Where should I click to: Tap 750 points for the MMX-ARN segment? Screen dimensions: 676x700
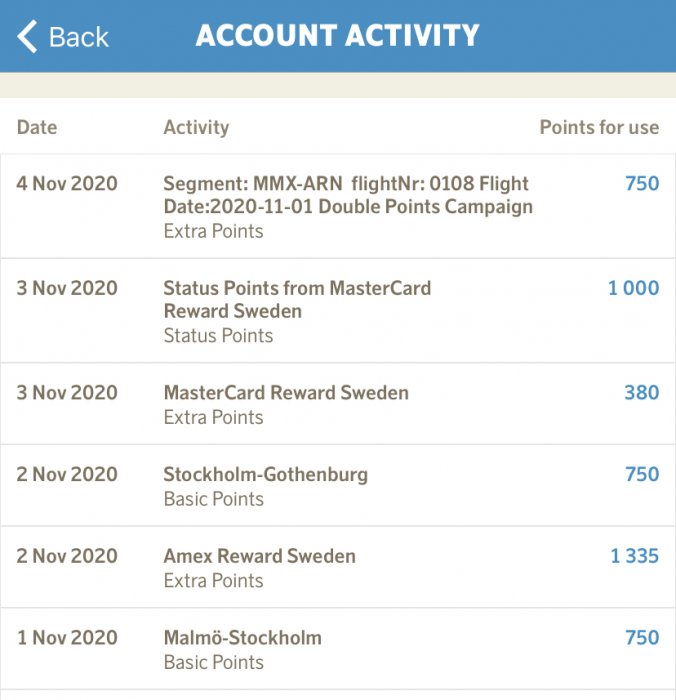pyautogui.click(x=641, y=184)
